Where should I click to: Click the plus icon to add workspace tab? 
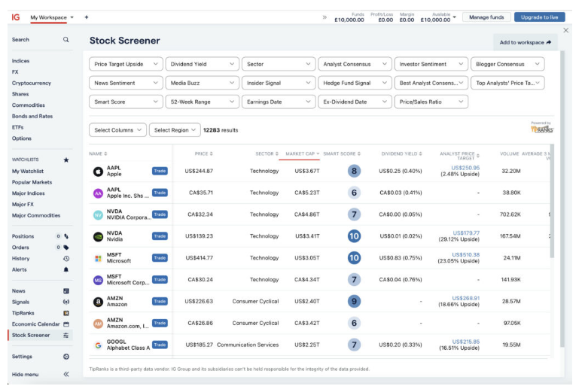click(x=87, y=17)
